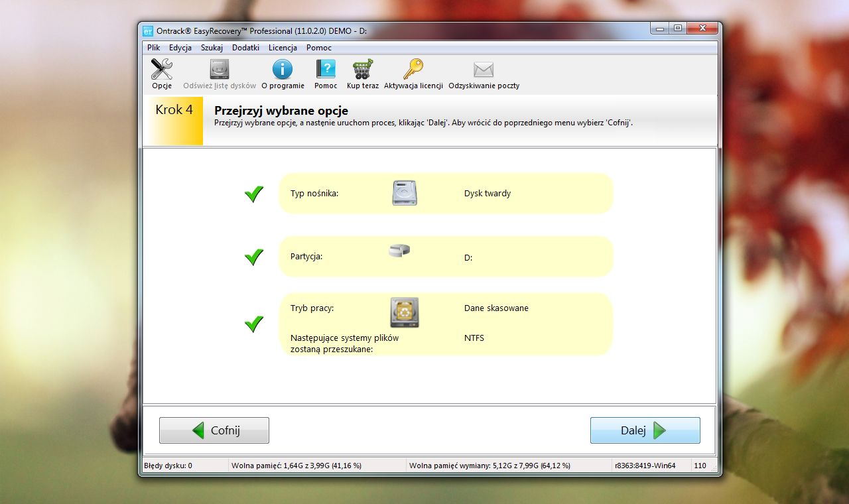Screen dimensions: 849x504
Task: Click the EasyRecovery app icon in title bar
Action: pos(149,31)
